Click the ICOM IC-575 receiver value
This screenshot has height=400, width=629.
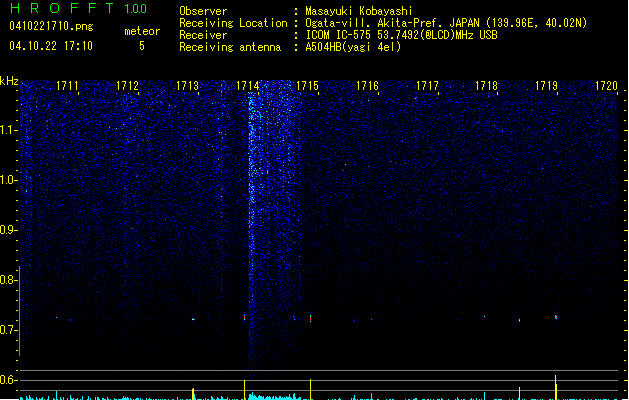(x=401, y=35)
